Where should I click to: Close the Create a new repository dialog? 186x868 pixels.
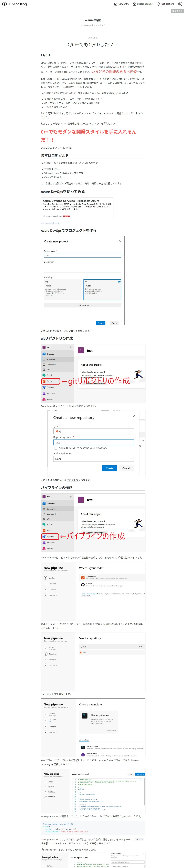tap(134, 416)
